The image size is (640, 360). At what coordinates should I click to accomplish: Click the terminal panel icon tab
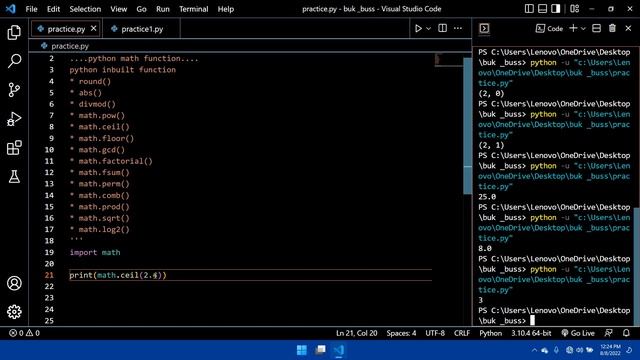click(x=484, y=28)
